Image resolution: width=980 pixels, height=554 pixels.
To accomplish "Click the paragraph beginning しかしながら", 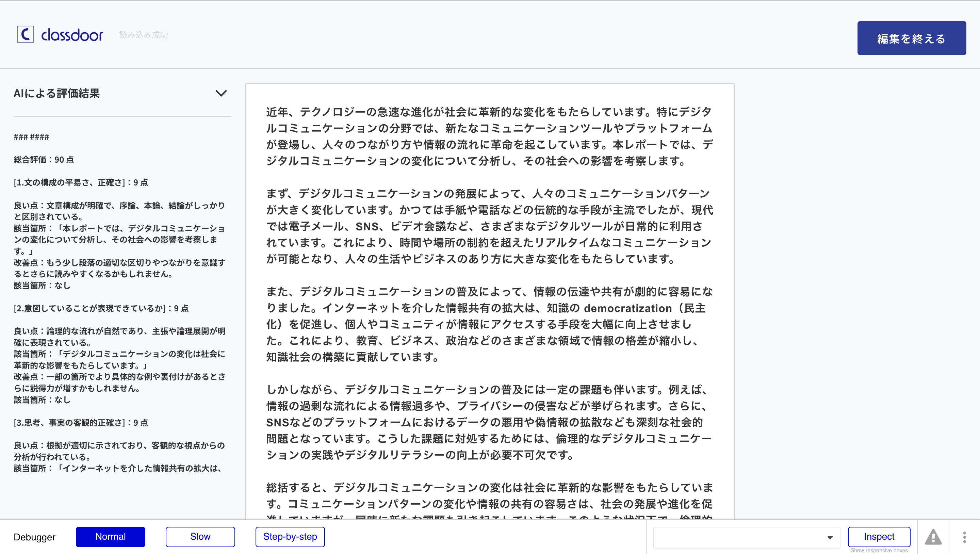I will point(489,422).
